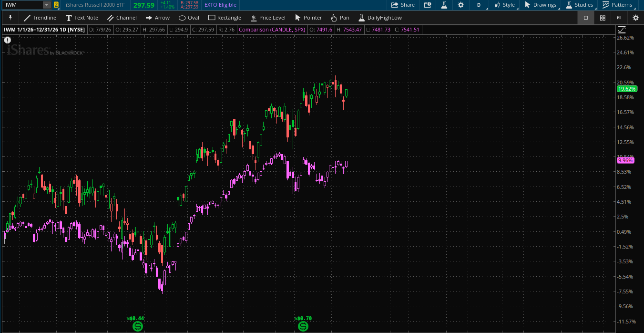Pick the Arrow drawing tool
This screenshot has height=333, width=644.
[157, 18]
